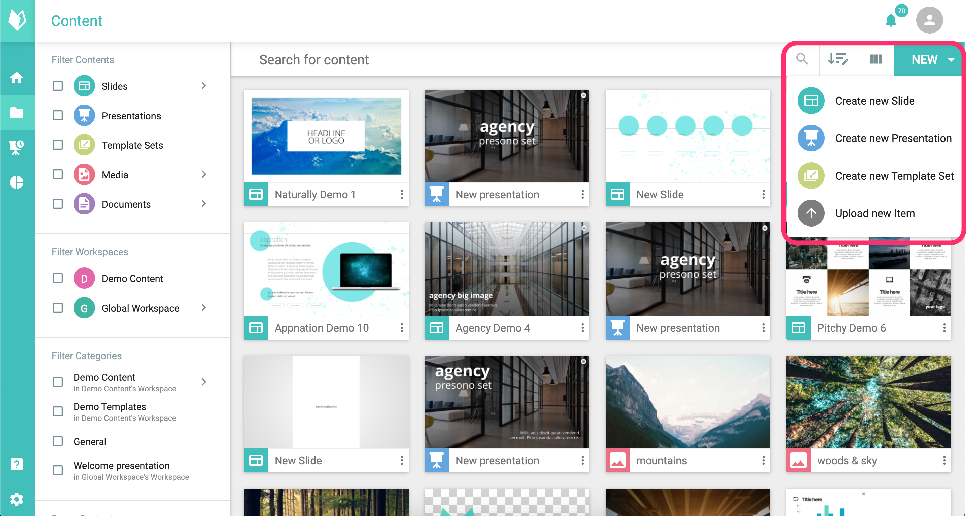
Task: Click the Template Sets filter label
Action: click(x=132, y=145)
